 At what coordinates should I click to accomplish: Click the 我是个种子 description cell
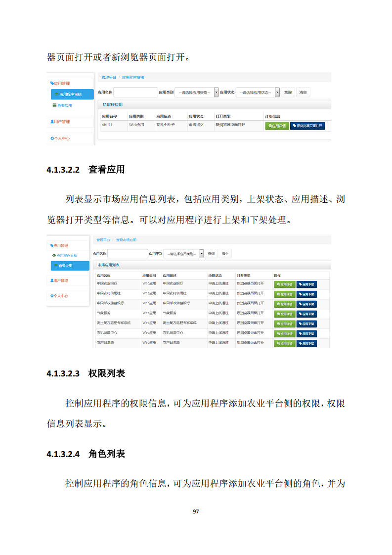pyautogui.click(x=171, y=125)
